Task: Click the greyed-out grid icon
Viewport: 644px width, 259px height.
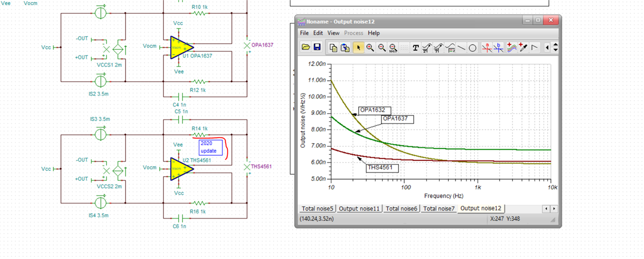Action: coord(404,48)
